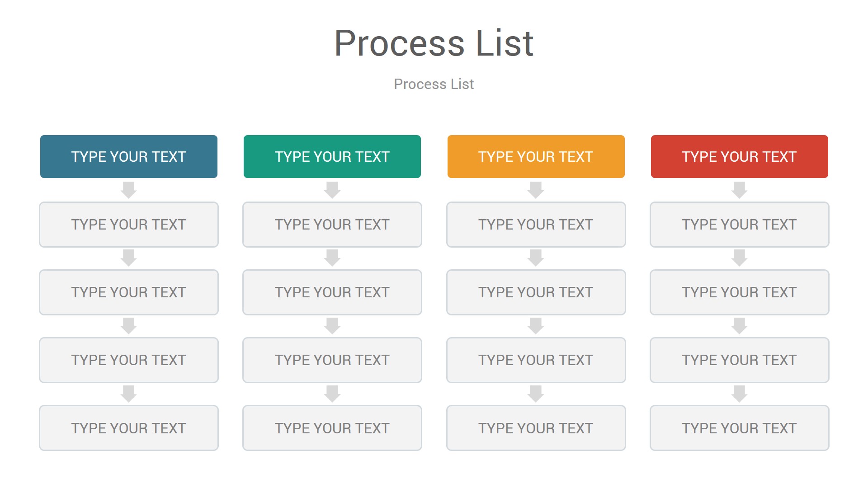Click the down arrow below the red header
This screenshot has height=488, width=868.
739,190
